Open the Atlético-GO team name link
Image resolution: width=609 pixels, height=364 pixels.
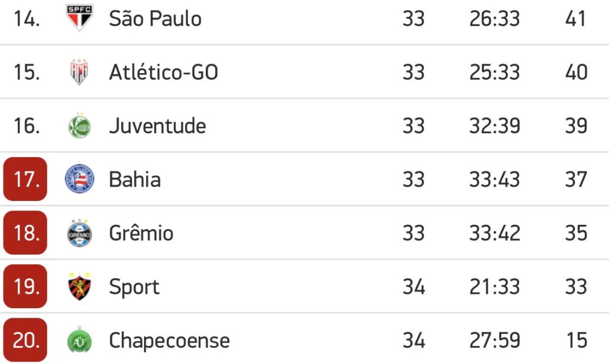tap(164, 72)
